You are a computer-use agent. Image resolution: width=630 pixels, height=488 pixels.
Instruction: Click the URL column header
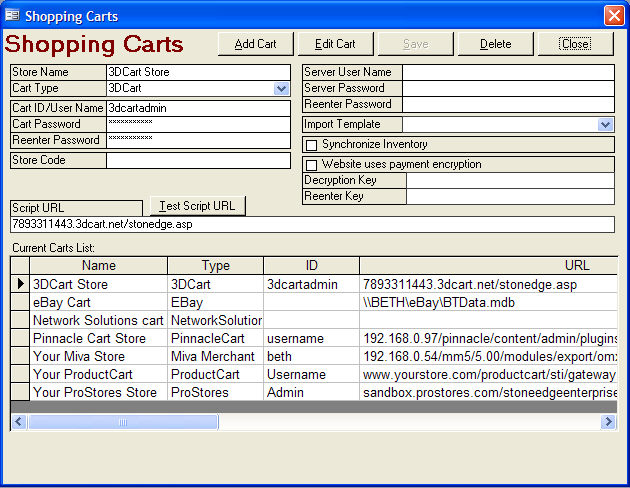click(489, 265)
